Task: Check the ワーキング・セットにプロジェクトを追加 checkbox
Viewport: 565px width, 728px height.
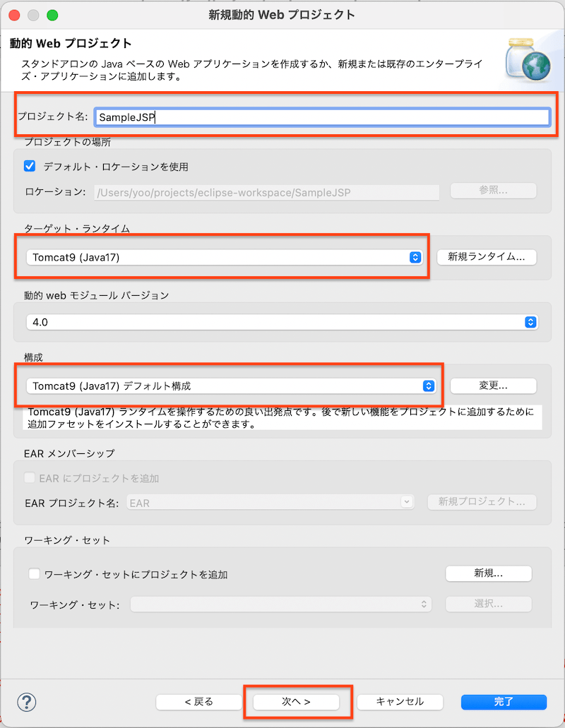Action: pos(35,574)
